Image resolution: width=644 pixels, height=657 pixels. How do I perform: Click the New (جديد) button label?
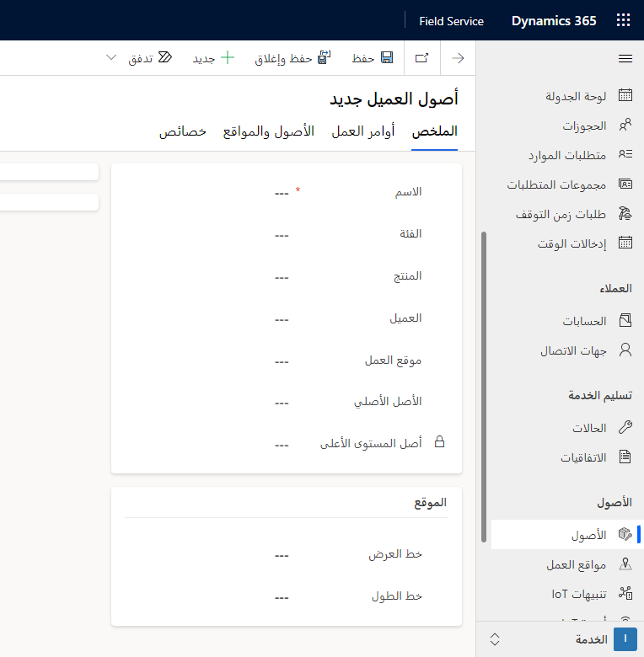coord(204,59)
